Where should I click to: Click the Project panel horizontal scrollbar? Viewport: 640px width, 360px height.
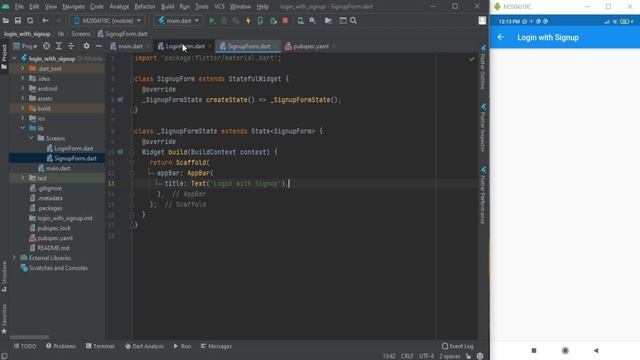point(29,337)
